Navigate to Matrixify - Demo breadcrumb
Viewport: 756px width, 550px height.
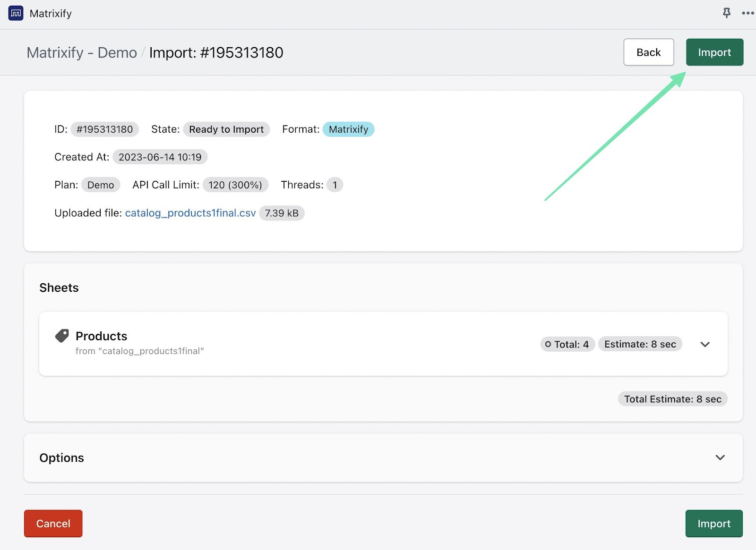point(81,52)
